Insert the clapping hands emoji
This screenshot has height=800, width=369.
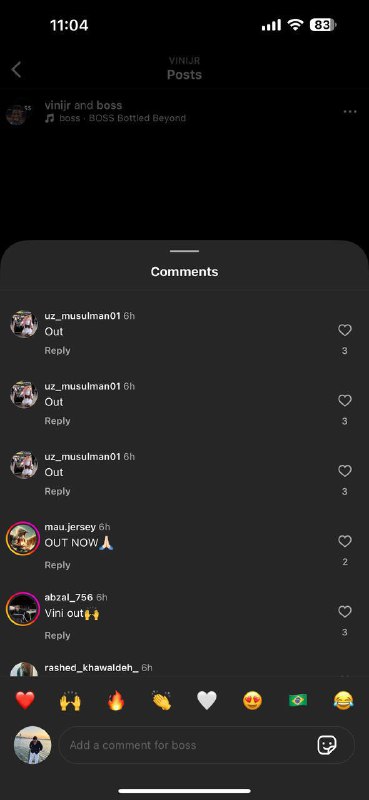[x=161, y=701]
